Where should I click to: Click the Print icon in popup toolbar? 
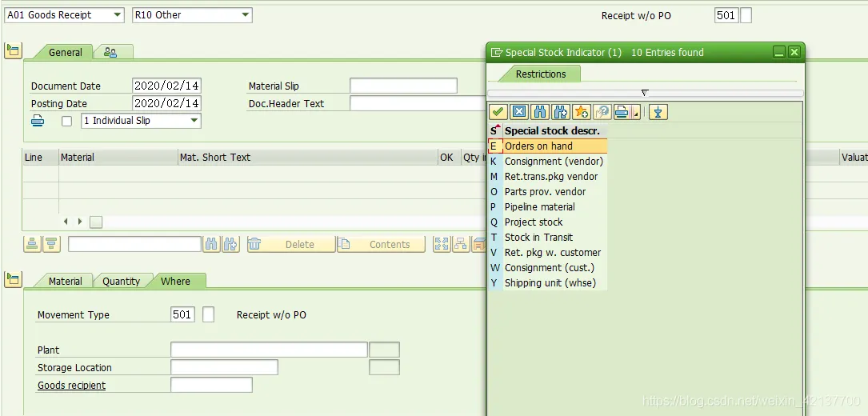(x=622, y=112)
